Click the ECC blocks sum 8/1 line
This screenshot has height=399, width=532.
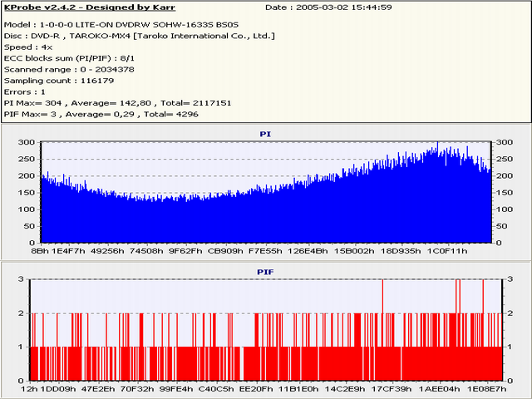[x=69, y=58]
